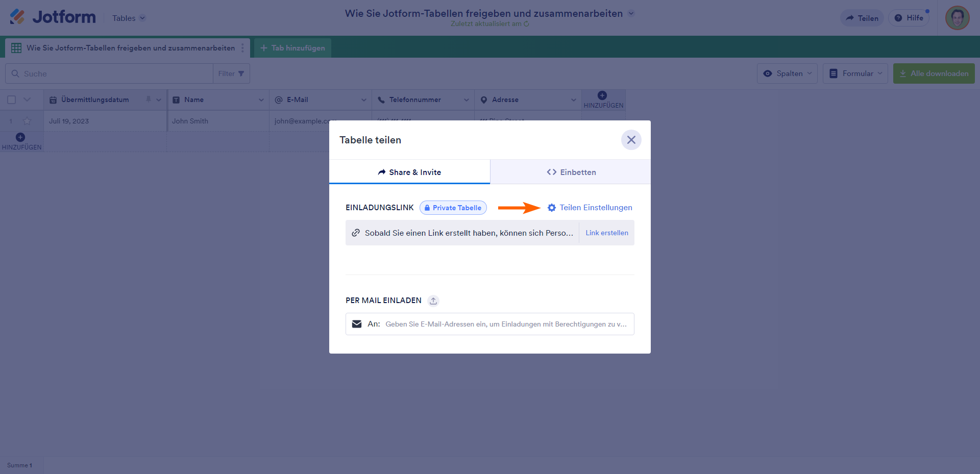Viewport: 980px width, 474px height.
Task: Open the table tab options dots
Action: 242,48
